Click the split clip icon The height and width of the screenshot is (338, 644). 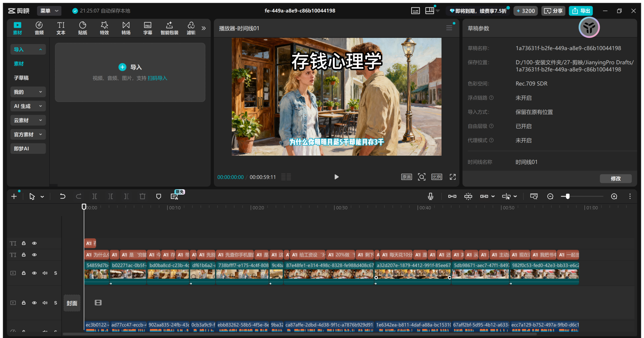pyautogui.click(x=95, y=196)
